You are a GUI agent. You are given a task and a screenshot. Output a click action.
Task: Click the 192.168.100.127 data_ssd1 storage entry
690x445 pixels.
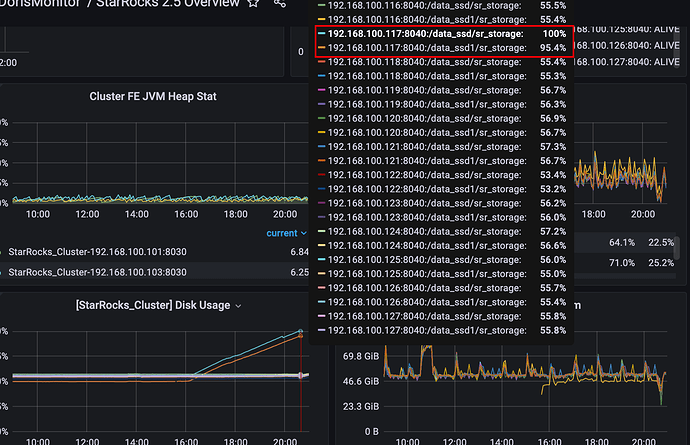pyautogui.click(x=442, y=330)
